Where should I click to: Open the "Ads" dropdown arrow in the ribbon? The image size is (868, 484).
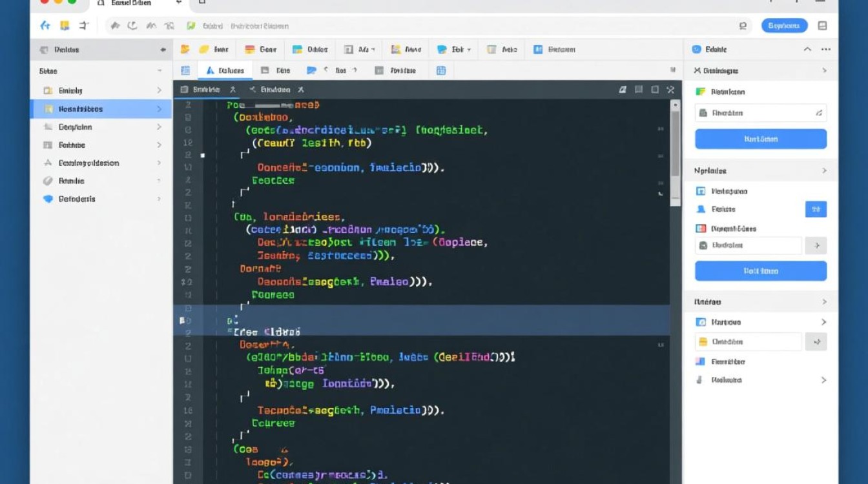373,49
